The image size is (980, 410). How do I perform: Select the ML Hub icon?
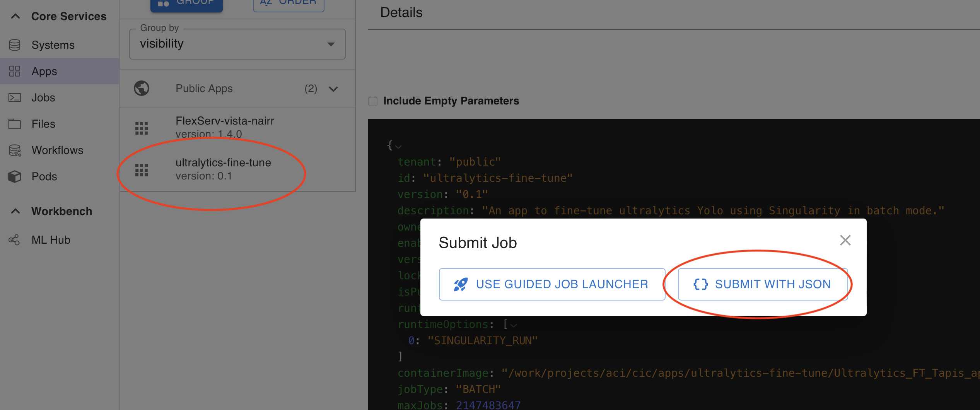point(14,240)
